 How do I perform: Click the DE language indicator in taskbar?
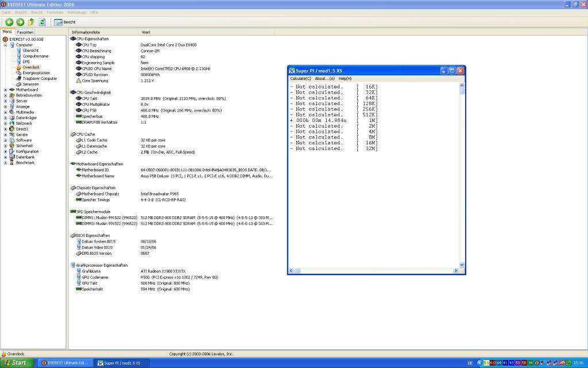[x=470, y=363]
